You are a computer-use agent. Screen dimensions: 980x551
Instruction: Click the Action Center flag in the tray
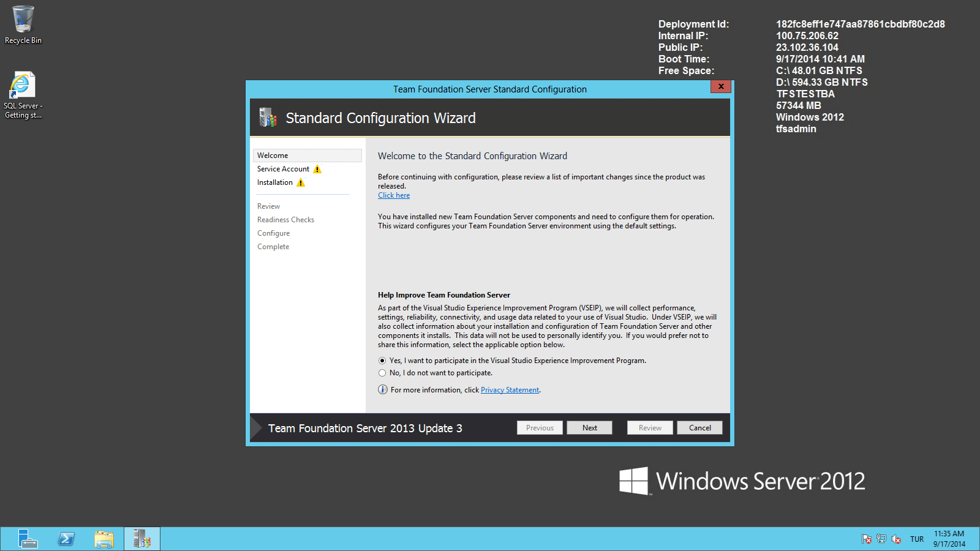pyautogui.click(x=867, y=539)
